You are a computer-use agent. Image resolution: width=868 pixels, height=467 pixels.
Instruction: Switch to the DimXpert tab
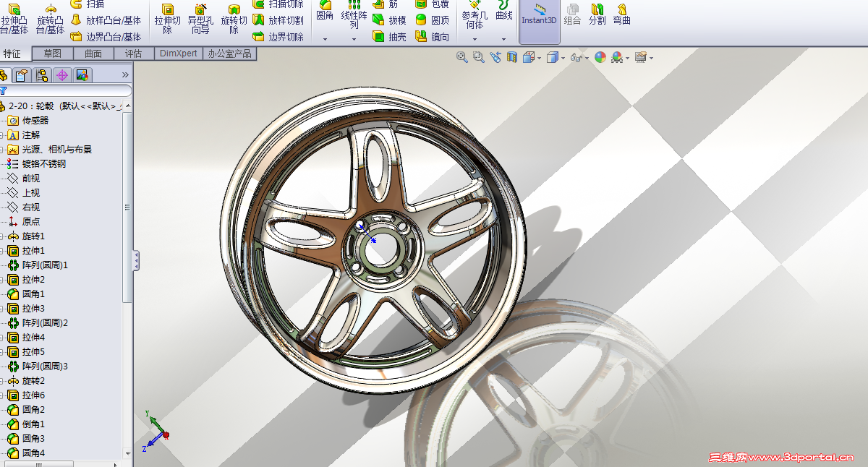(x=179, y=53)
